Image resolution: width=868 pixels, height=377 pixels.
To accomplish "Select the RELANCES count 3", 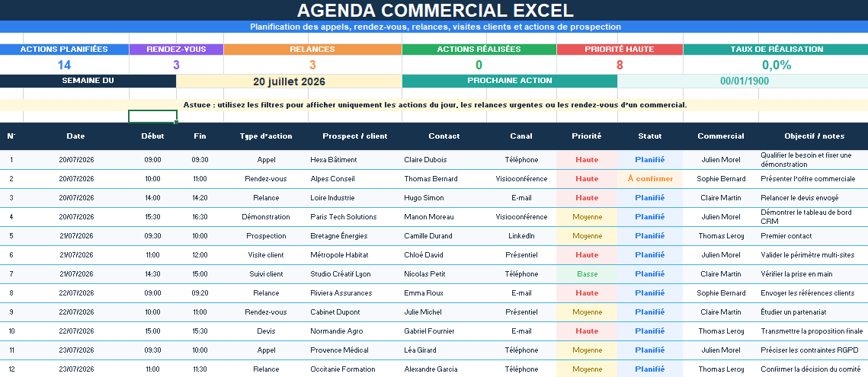I will [x=312, y=65].
